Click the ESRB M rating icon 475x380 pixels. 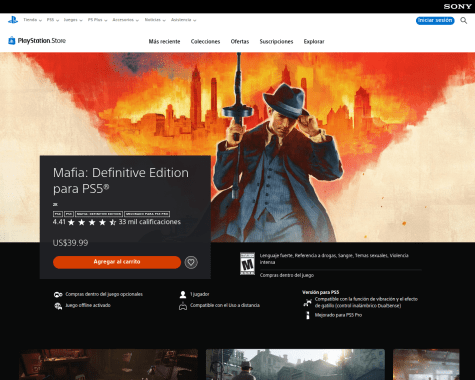tap(248, 264)
